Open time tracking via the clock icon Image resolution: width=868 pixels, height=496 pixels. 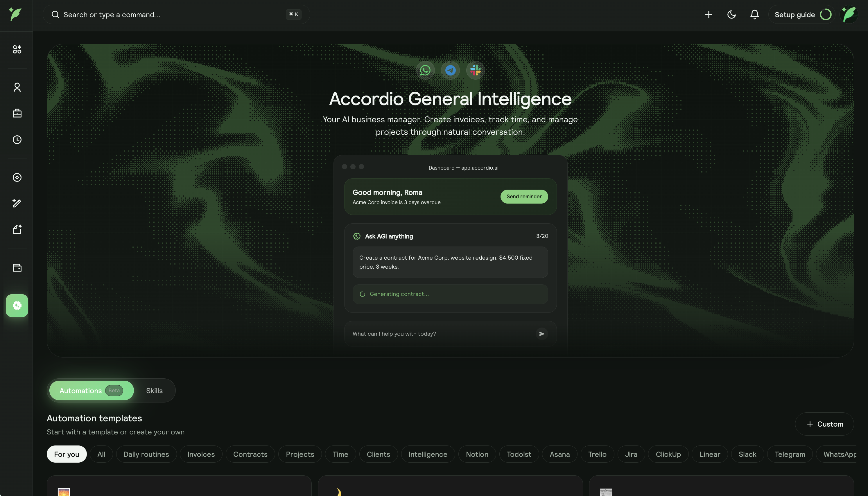(x=17, y=140)
